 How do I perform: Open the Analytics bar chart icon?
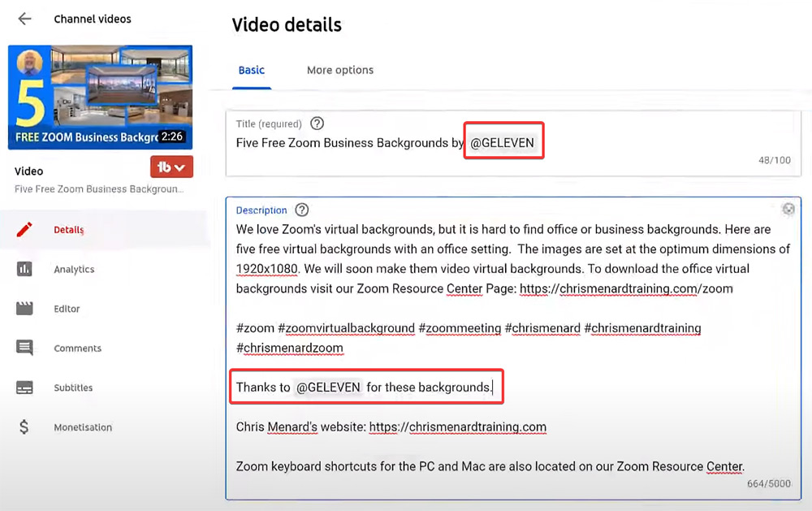coord(24,269)
